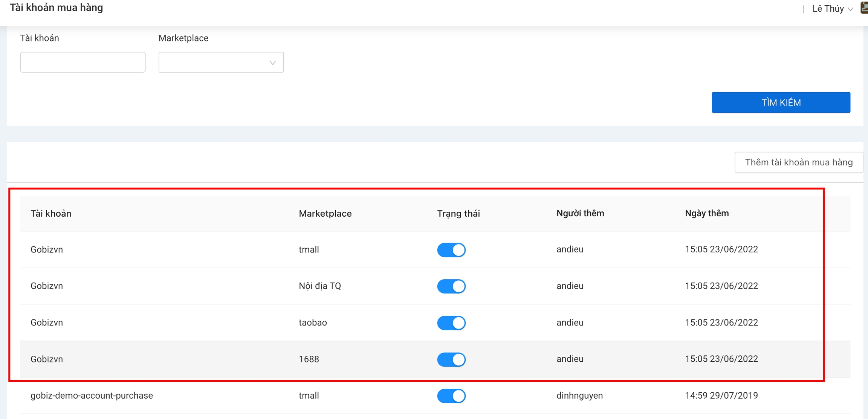Image resolution: width=868 pixels, height=419 pixels.
Task: Toggle status switch for Gobizvn tmall row
Action: pos(451,250)
